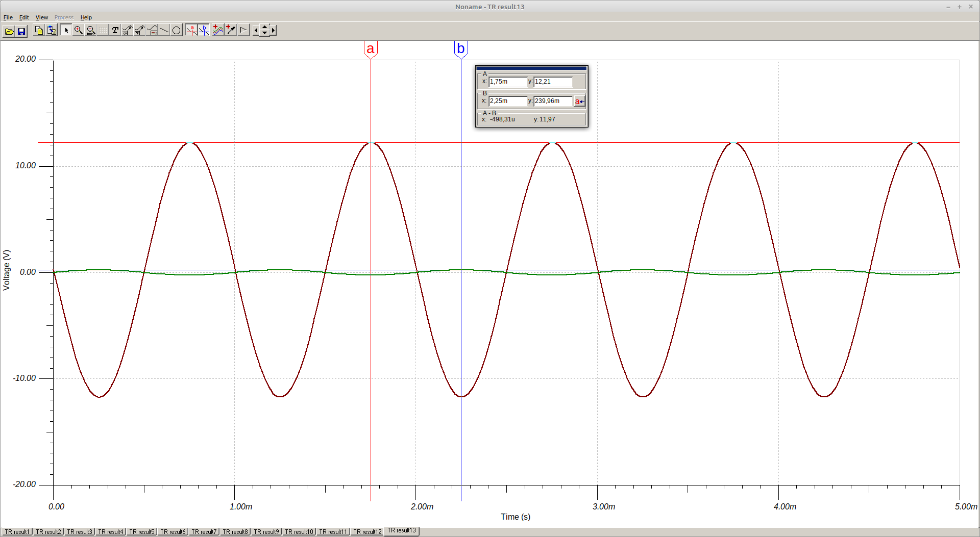Click the Zoom in magnifier tool
This screenshot has width=980, height=537.
tap(78, 31)
